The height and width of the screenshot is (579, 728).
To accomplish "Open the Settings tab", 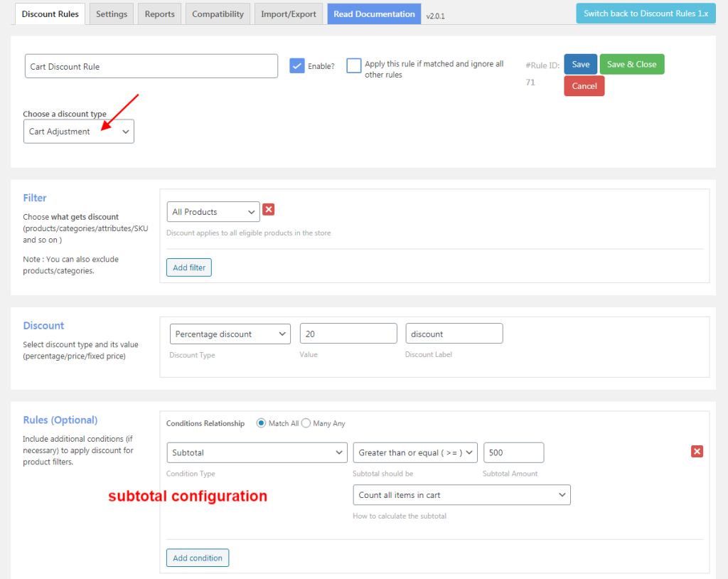I will 112,14.
